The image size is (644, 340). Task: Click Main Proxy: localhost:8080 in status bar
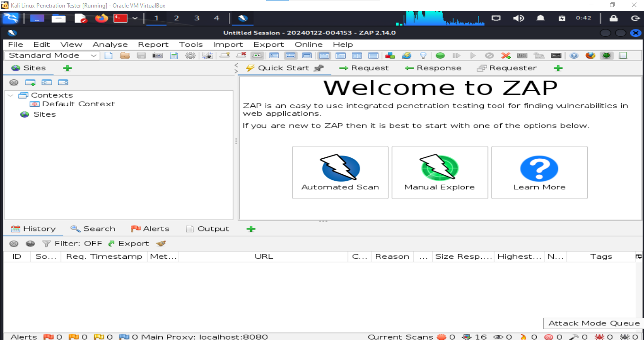pos(205,337)
